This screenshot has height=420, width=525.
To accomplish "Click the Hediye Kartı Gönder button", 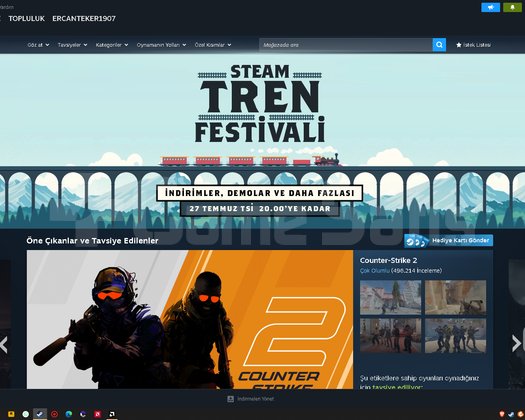I will pos(448,240).
